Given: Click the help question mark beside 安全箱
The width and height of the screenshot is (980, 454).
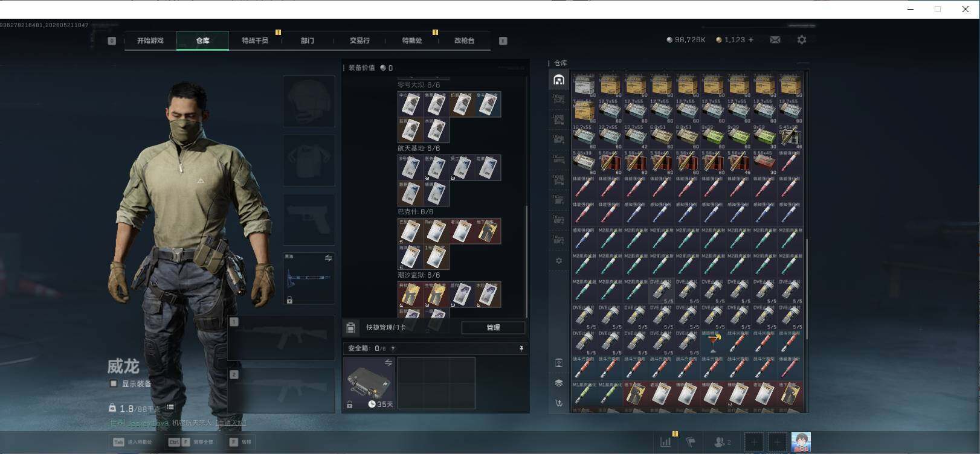Looking at the screenshot, I should point(393,348).
